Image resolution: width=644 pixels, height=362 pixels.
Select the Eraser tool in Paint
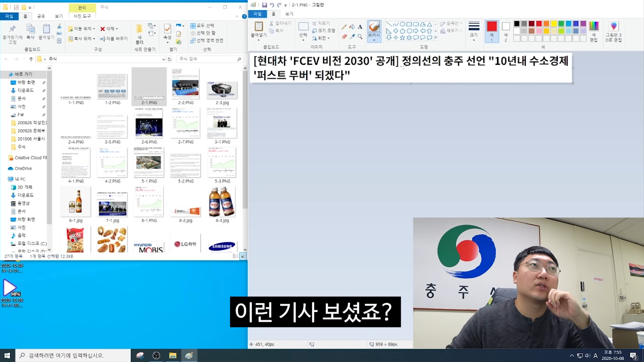point(344,37)
